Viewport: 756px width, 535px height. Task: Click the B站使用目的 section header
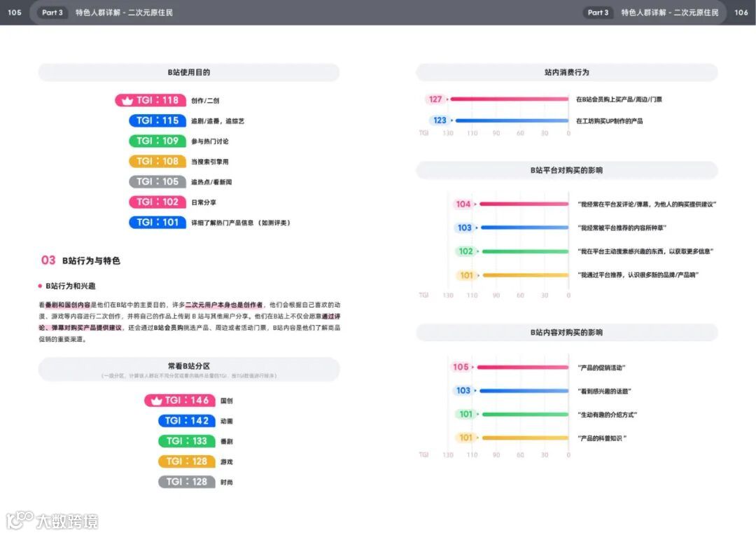pos(188,72)
